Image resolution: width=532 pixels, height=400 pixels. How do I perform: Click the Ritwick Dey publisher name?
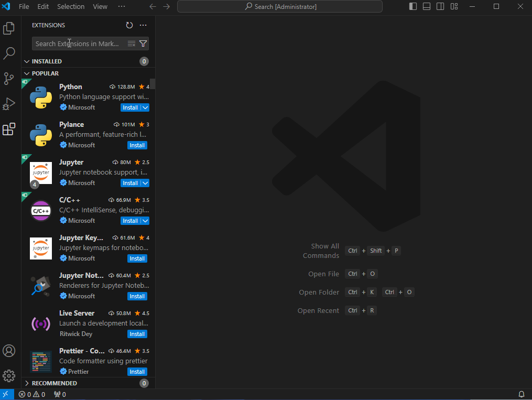76,334
